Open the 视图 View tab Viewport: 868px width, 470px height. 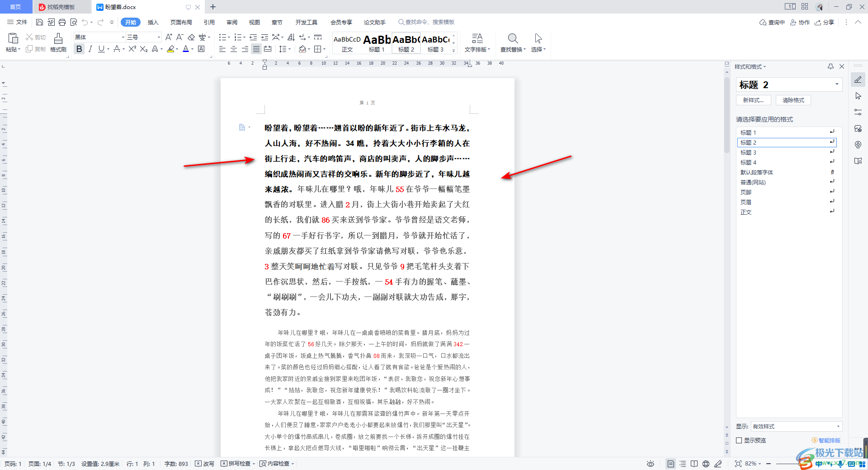[x=255, y=22]
